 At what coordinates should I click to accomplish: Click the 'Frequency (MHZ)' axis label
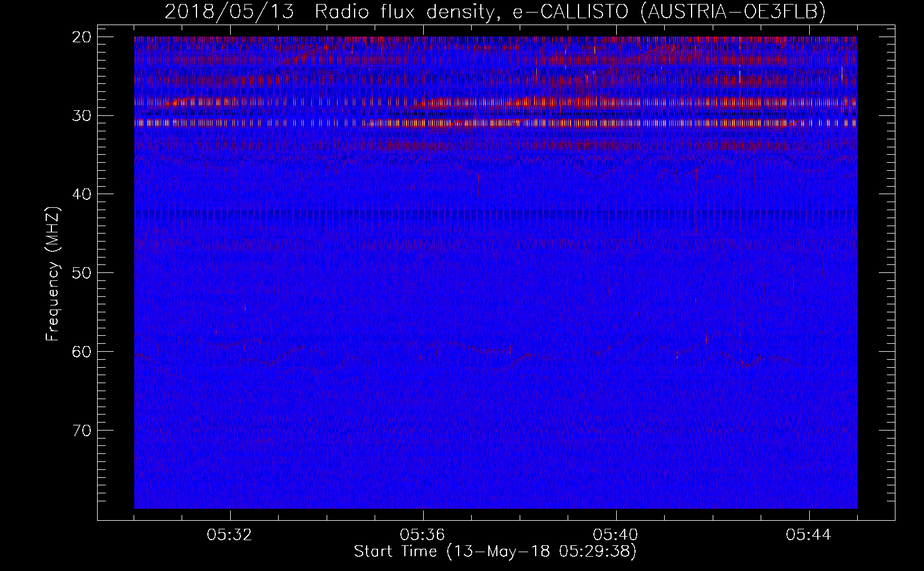tap(53, 274)
